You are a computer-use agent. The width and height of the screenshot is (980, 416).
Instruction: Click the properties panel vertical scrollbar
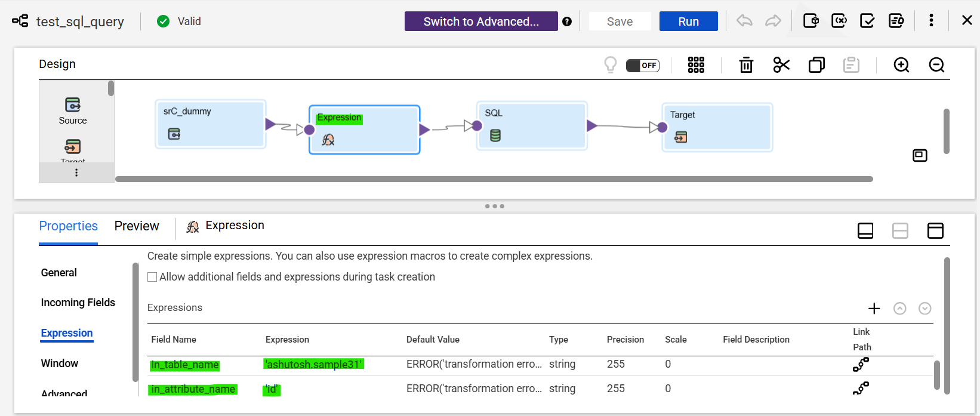point(947,326)
